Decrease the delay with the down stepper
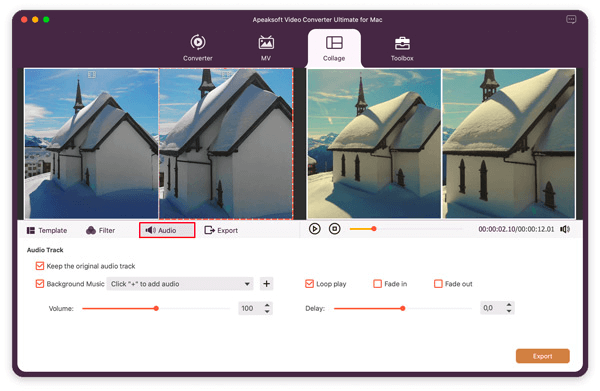This screenshot has width=600, height=391. tap(509, 311)
